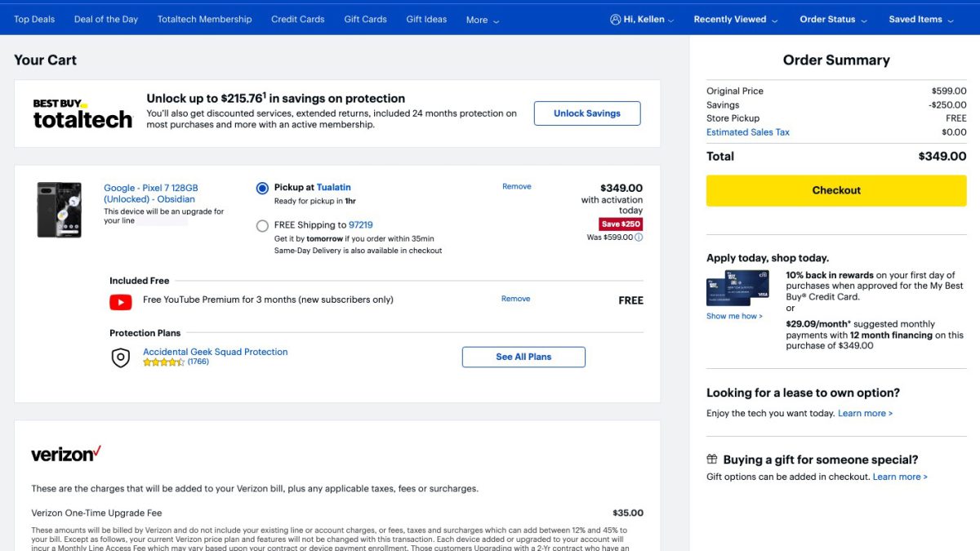
Task: Expand the More menu dropdown
Action: click(482, 20)
